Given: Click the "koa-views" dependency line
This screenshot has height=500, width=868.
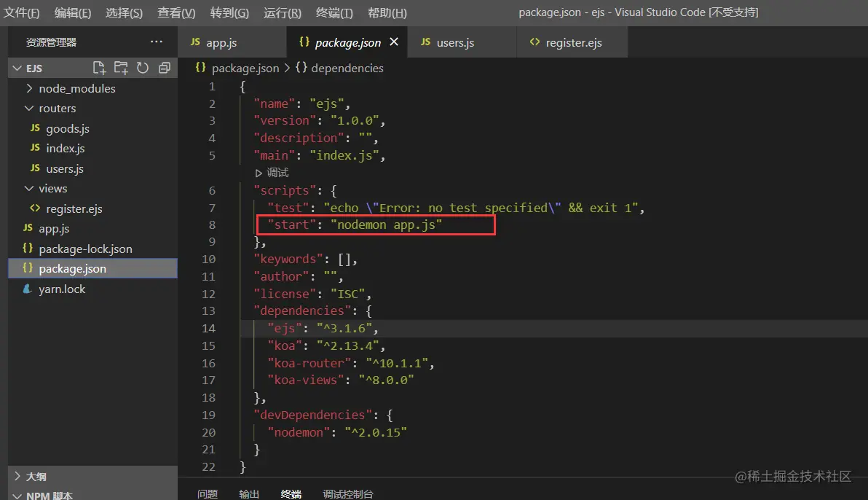Looking at the screenshot, I should (341, 380).
